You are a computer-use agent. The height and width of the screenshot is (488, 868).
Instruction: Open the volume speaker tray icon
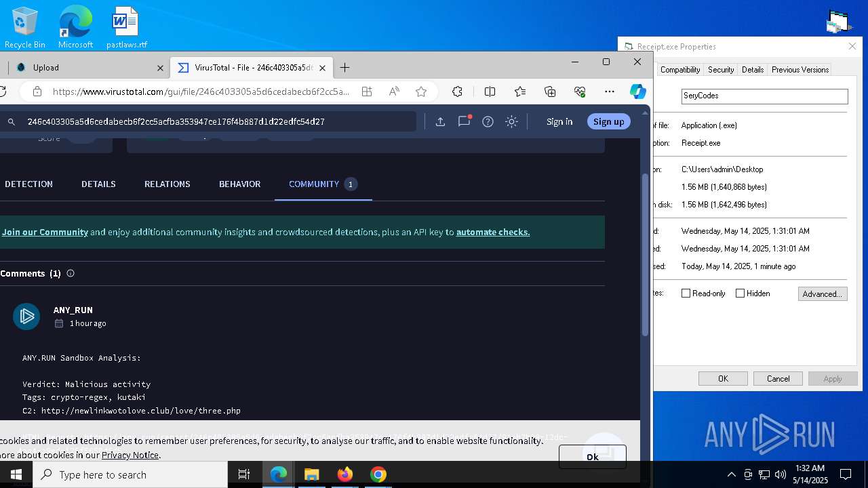pos(781,474)
